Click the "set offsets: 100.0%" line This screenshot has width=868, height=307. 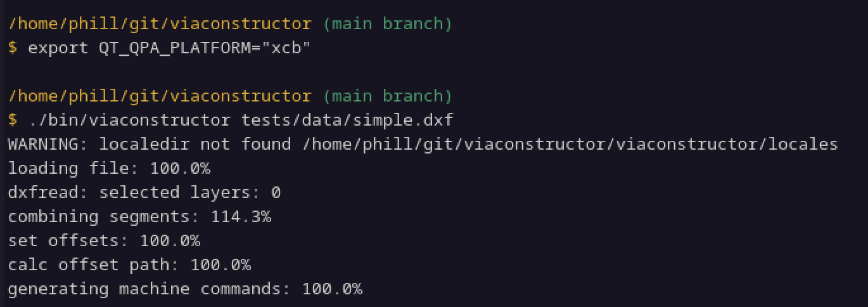click(104, 241)
